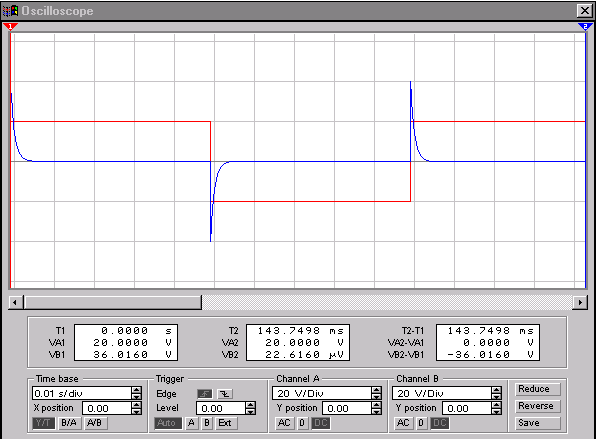Decrease the trigger Level value

[x=250, y=411]
